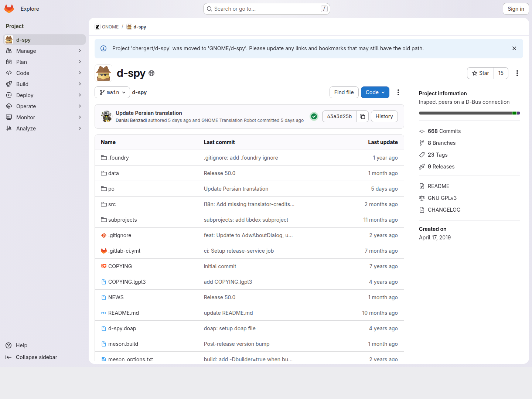Expand the Code sidebar section
The width and height of the screenshot is (532, 399).
coord(44,73)
